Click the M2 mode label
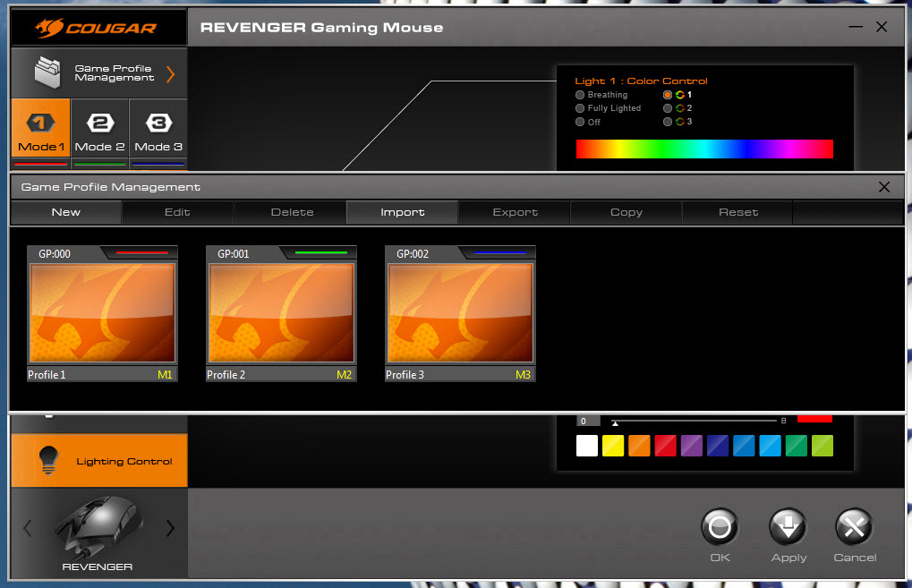Screen dimensions: 912x588 coord(344,375)
